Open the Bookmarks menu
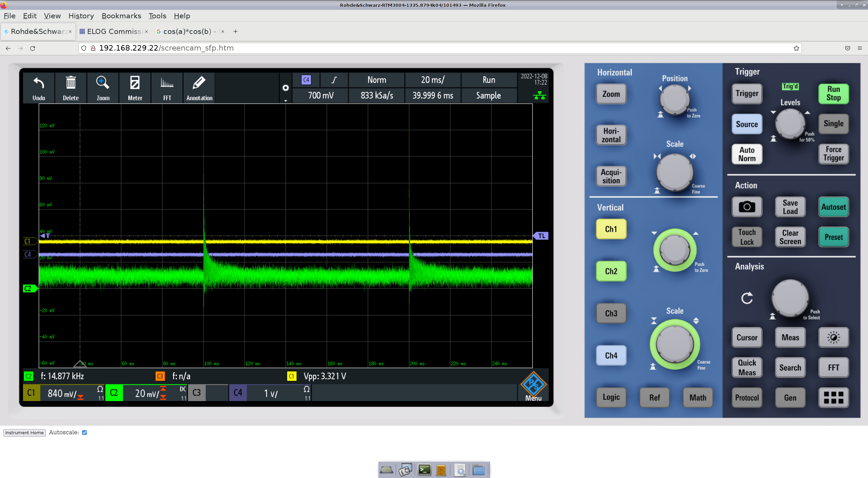Screen dimensions: 868x478 pos(121,16)
